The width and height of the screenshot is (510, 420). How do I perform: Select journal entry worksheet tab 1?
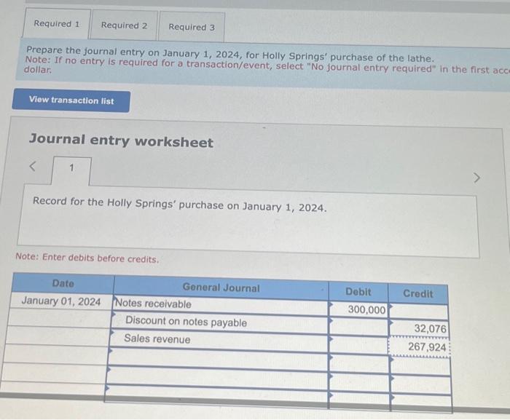pos(71,170)
